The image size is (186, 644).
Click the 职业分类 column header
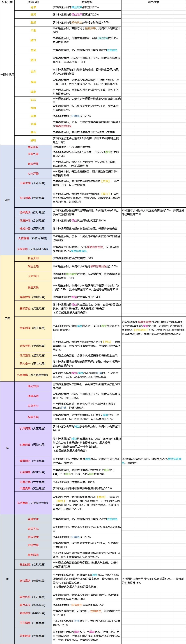7,2
